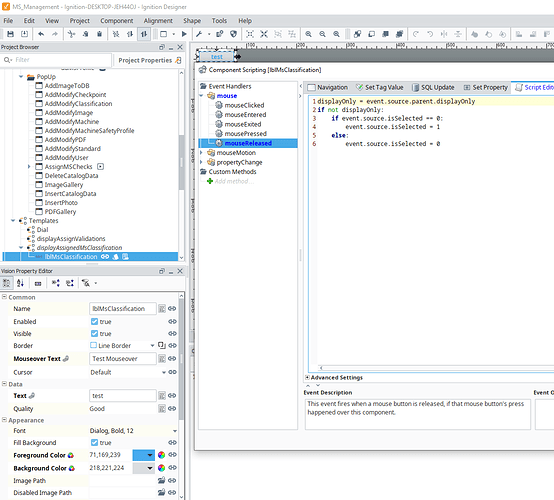Expand the mouseMotion event handlers

(202, 153)
